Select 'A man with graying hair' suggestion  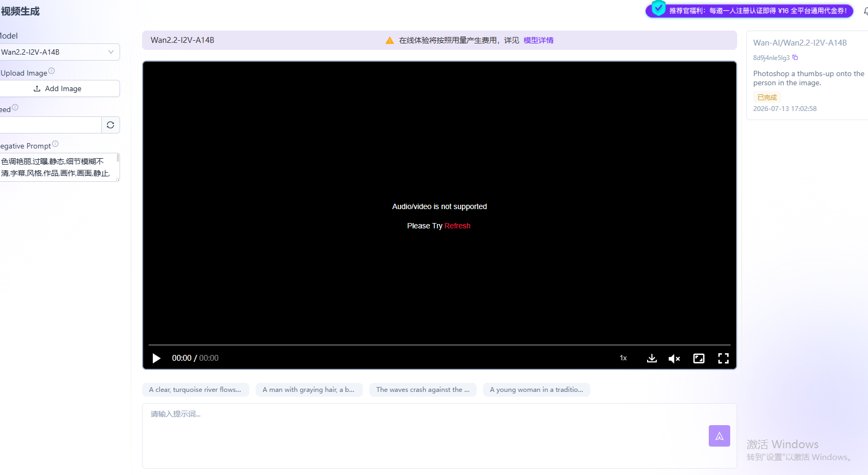309,390
